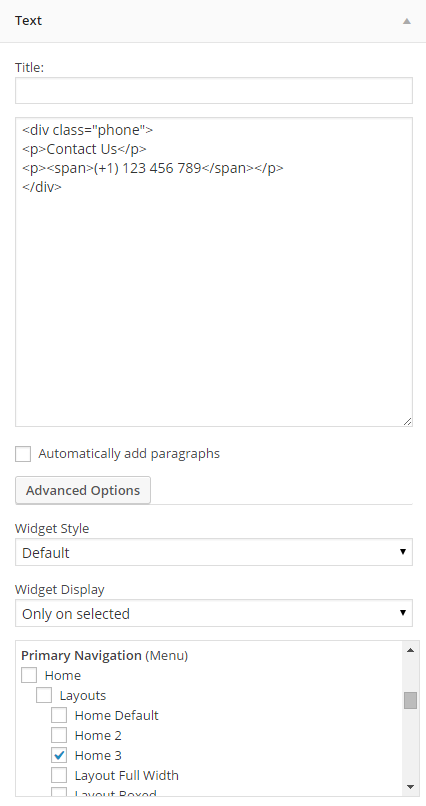Viewport: 426px width, 806px height.
Task: Check the Layout Boxed checkbox
Action: click(59, 792)
